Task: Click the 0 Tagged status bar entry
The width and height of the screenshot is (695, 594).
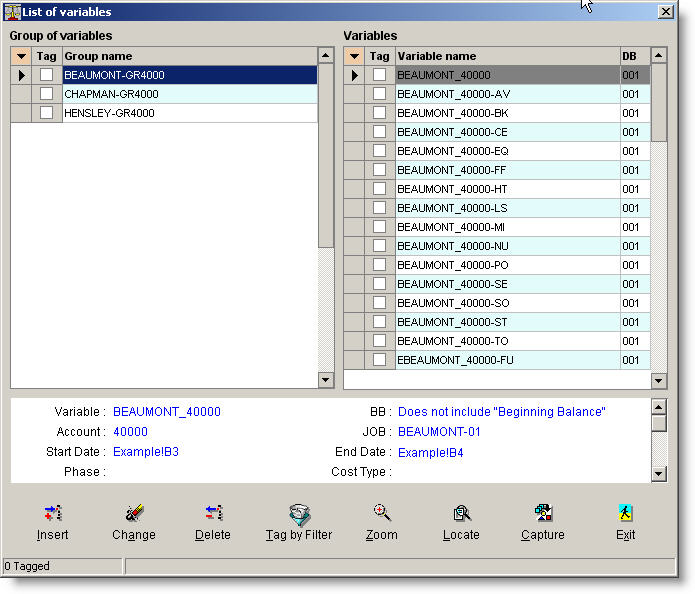Action: [x=62, y=566]
